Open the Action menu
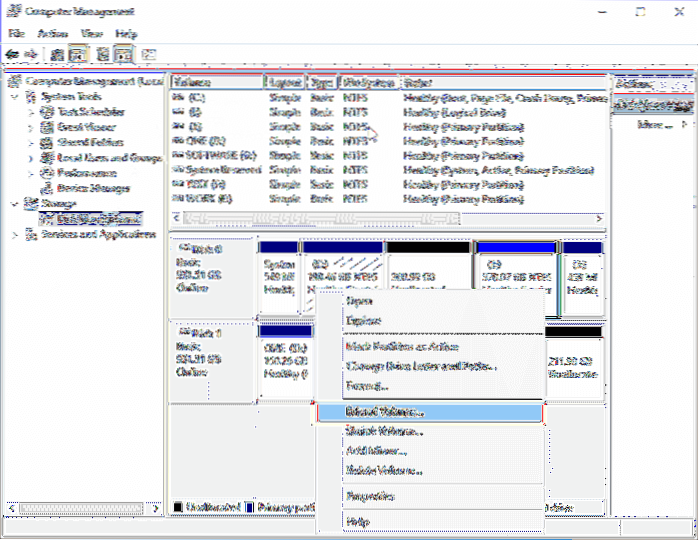Image resolution: width=698 pixels, height=540 pixels. tap(50, 33)
